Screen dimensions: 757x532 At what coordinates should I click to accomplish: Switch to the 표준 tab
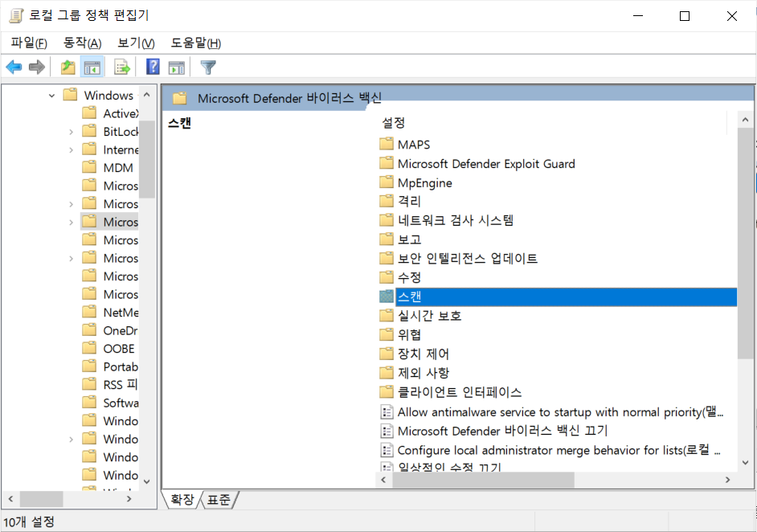pos(219,500)
